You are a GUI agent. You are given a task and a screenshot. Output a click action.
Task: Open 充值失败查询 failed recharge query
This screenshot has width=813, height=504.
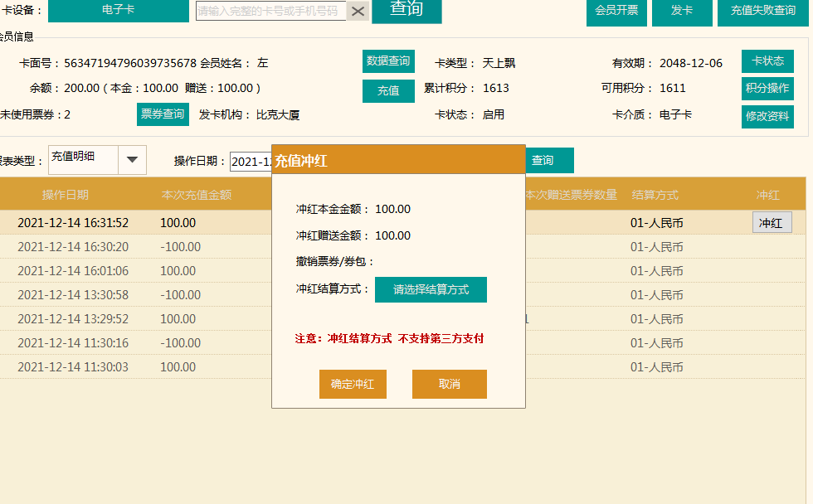click(x=762, y=11)
